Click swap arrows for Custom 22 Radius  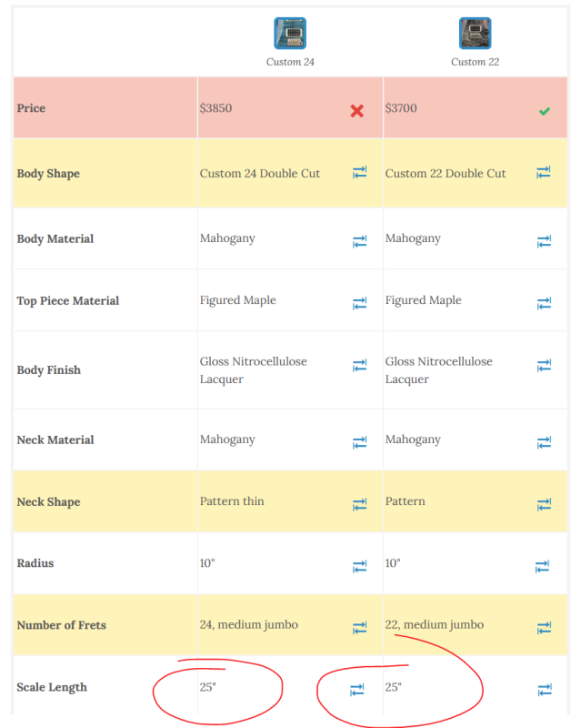coord(543,566)
